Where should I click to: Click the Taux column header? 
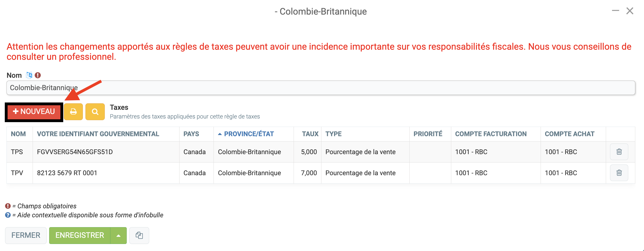click(x=310, y=134)
